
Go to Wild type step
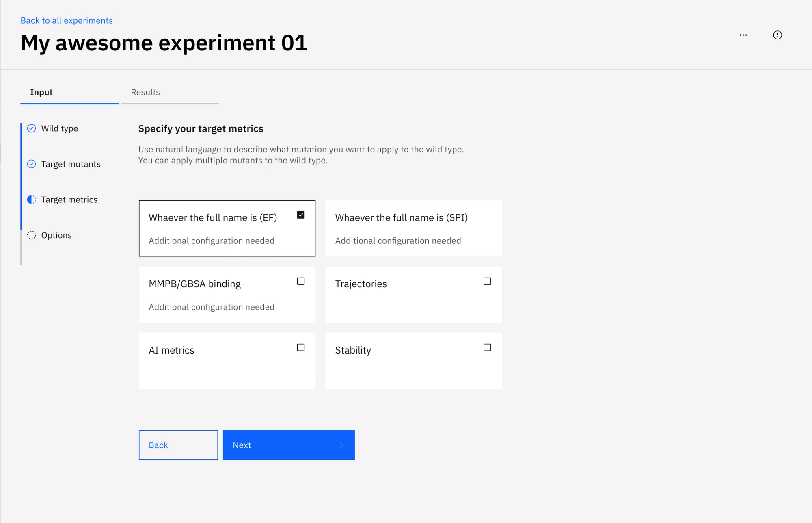60,128
